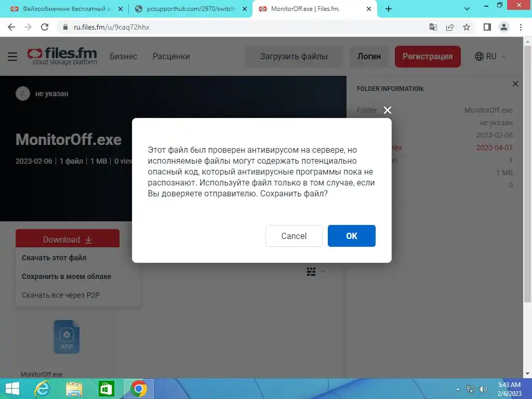The image size is (532, 399).
Task: Click the volume speaker tray icon
Action: (483, 389)
